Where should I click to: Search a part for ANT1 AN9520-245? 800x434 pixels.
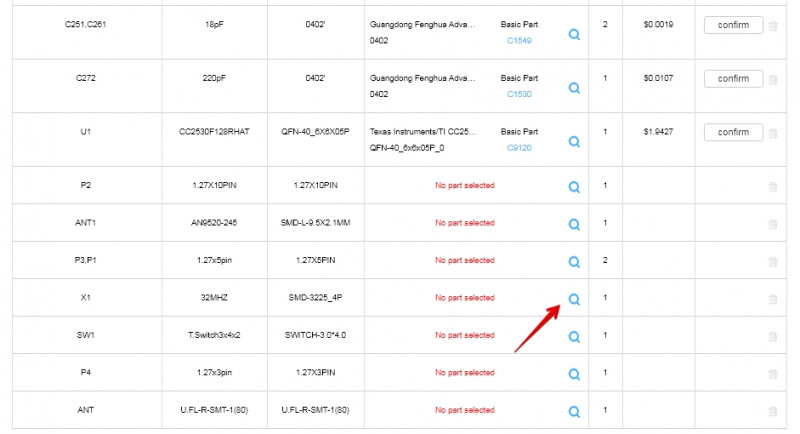coord(574,224)
